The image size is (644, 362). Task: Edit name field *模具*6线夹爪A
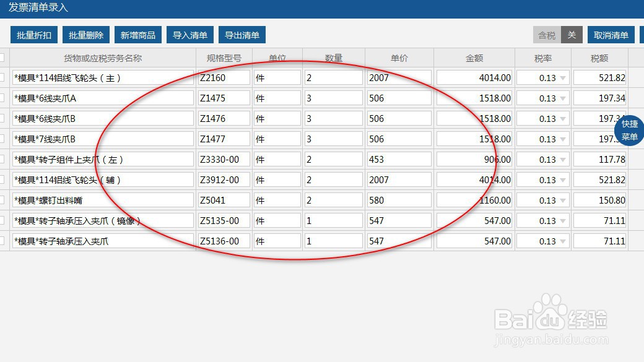[103, 98]
